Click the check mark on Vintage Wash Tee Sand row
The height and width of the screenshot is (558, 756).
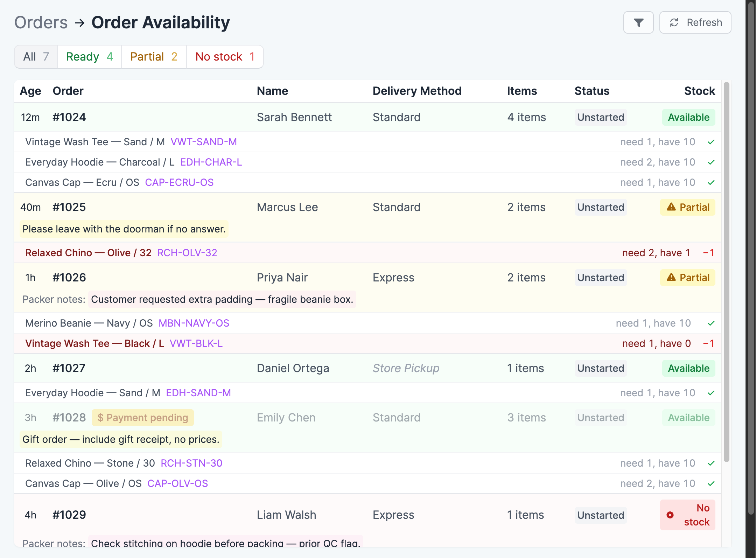[711, 142]
